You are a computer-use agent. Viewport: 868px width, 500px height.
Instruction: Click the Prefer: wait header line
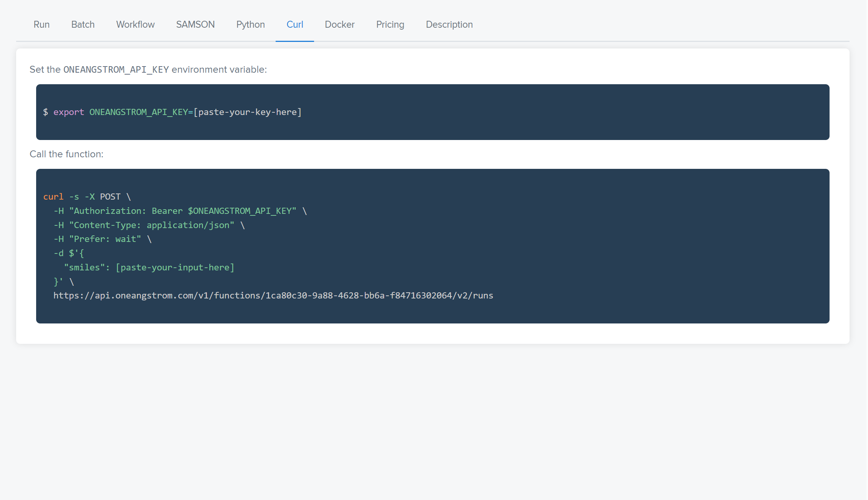pos(102,239)
